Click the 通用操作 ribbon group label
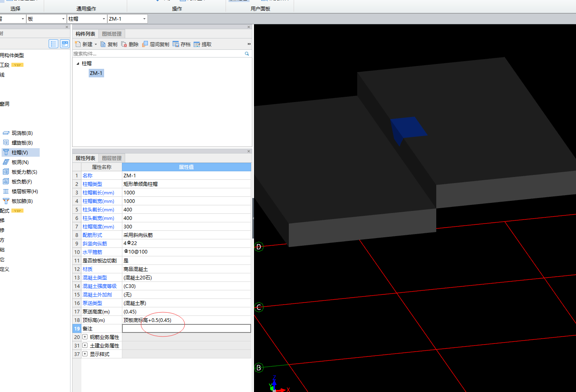This screenshot has width=576, height=392. pyautogui.click(x=86, y=9)
